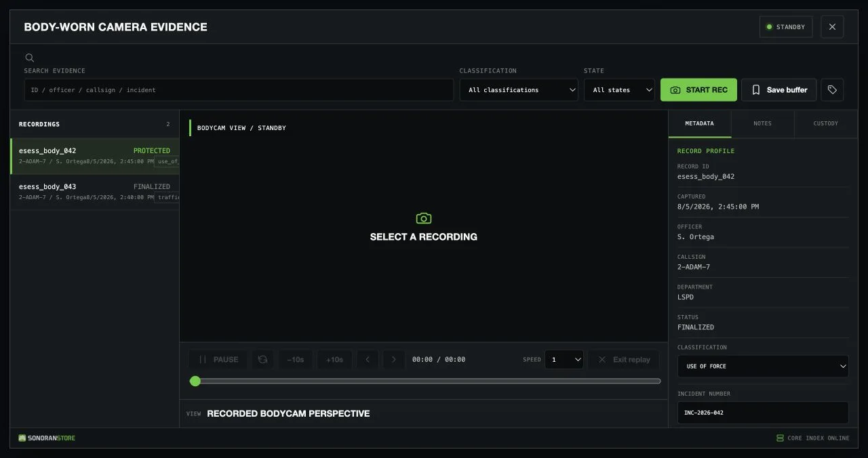Click the Record ID value esess_body_042
This screenshot has width=868, height=458.
point(706,177)
